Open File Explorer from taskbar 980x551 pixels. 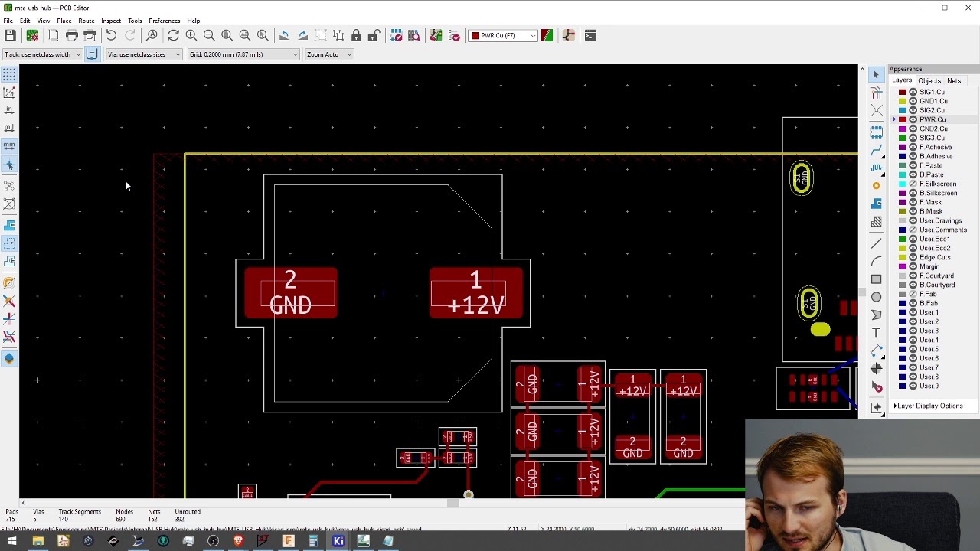pos(38,541)
